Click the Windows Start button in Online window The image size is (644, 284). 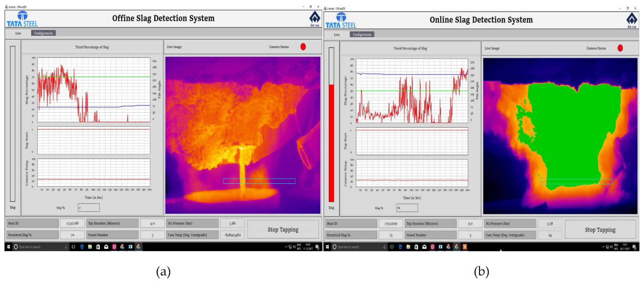click(x=327, y=247)
